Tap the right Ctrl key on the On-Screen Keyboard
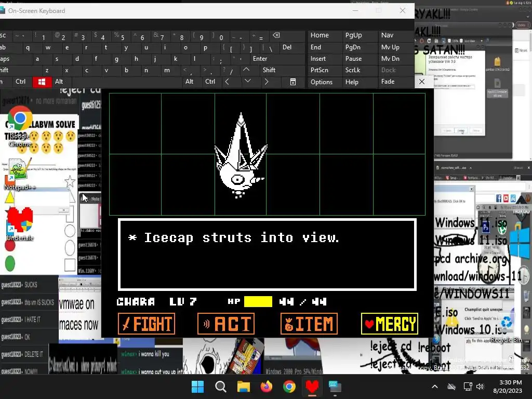Image resolution: width=532 pixels, height=399 pixels. click(210, 82)
